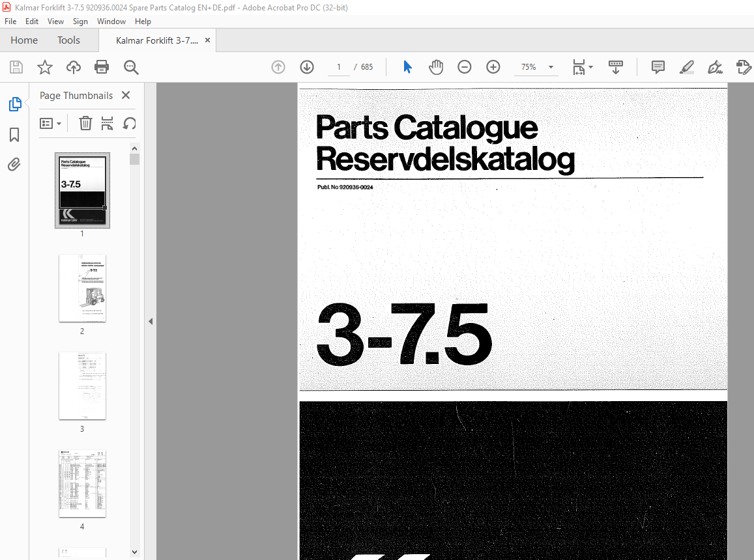Add document to starred favorites
Viewport: 754px width, 560px height.
45,67
